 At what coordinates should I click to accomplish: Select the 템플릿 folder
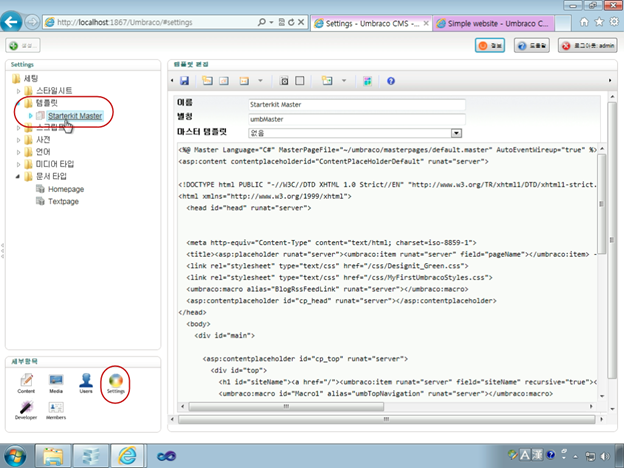click(47, 103)
